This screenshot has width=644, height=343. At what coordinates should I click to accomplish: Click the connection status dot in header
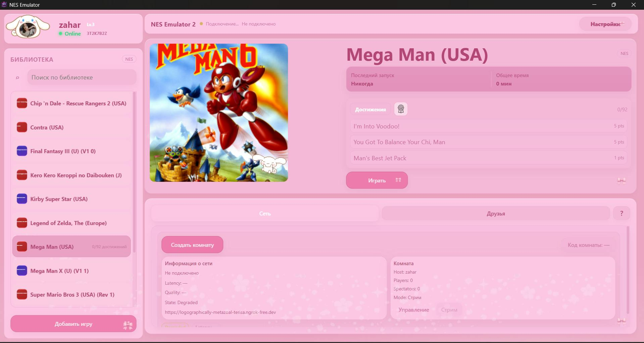pyautogui.click(x=201, y=24)
